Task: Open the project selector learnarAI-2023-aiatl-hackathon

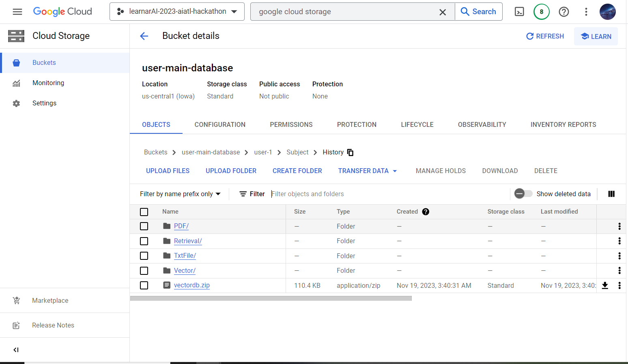Action: [x=177, y=12]
